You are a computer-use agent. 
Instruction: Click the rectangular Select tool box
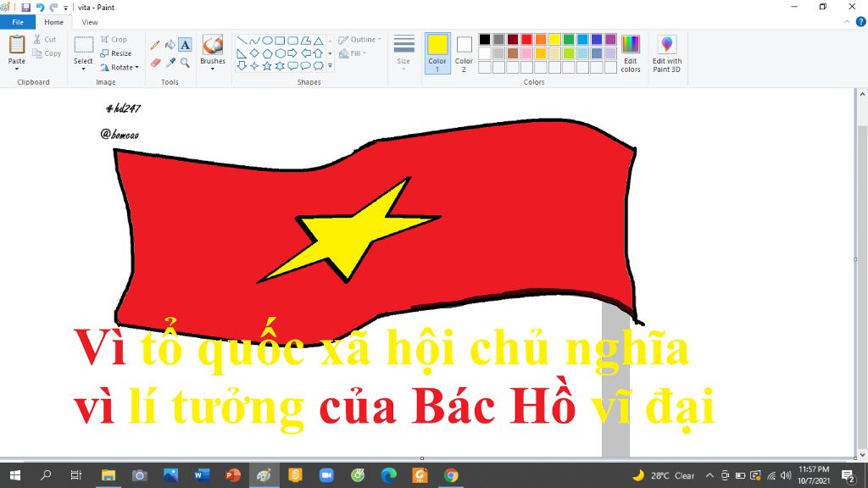click(84, 46)
